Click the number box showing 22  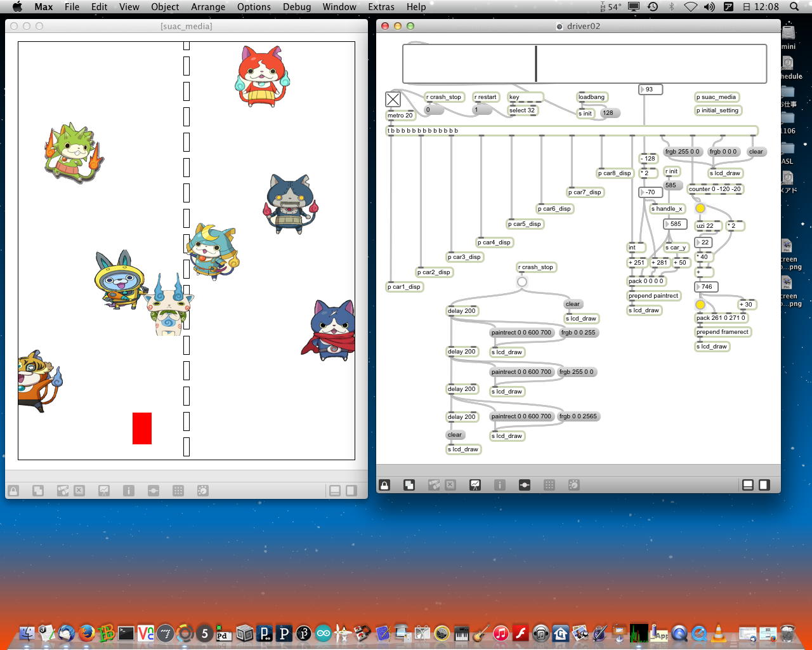(x=704, y=242)
